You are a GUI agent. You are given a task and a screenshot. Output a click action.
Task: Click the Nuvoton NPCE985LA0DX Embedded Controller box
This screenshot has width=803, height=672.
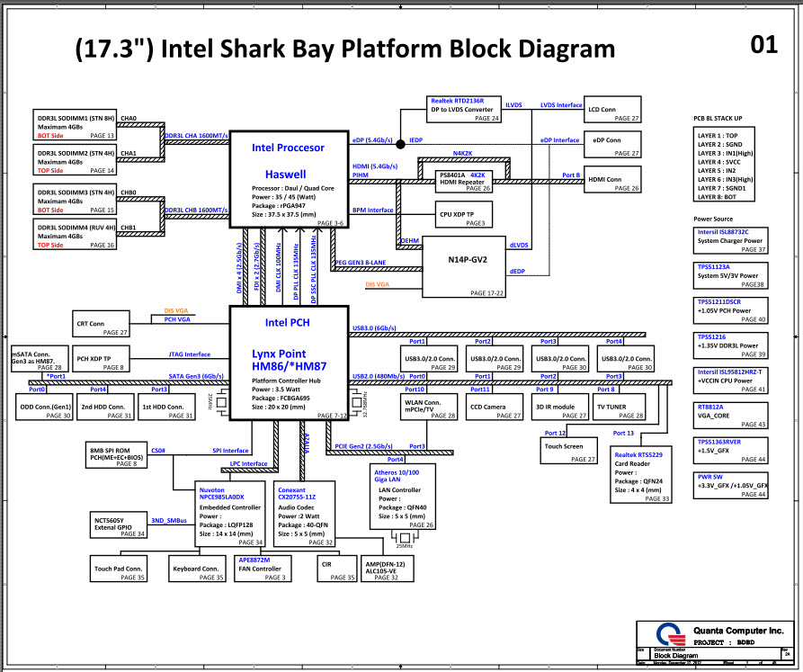(x=230, y=515)
